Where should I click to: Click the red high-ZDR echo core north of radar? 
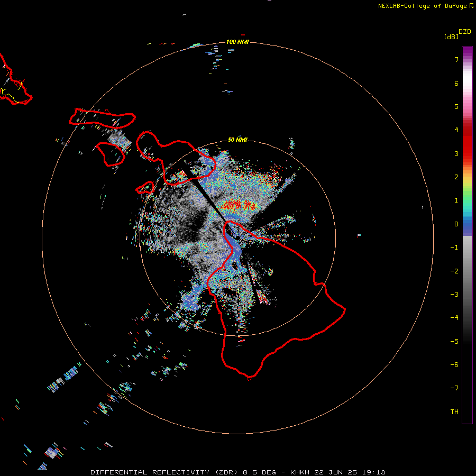(x=239, y=205)
